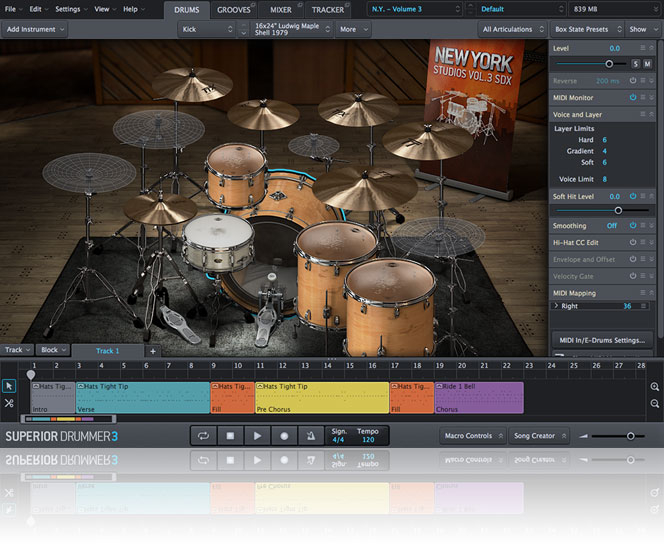The height and width of the screenshot is (548, 664).
Task: Zoom out on the timeline
Action: (x=655, y=403)
